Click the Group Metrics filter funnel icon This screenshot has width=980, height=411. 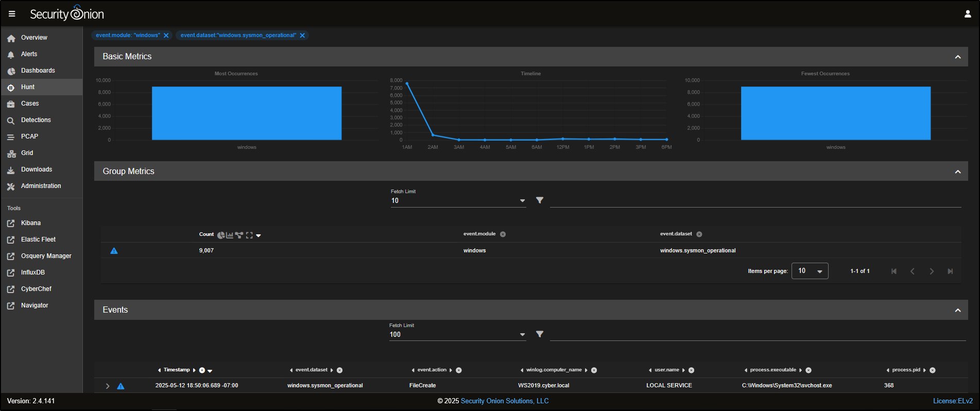coord(539,200)
